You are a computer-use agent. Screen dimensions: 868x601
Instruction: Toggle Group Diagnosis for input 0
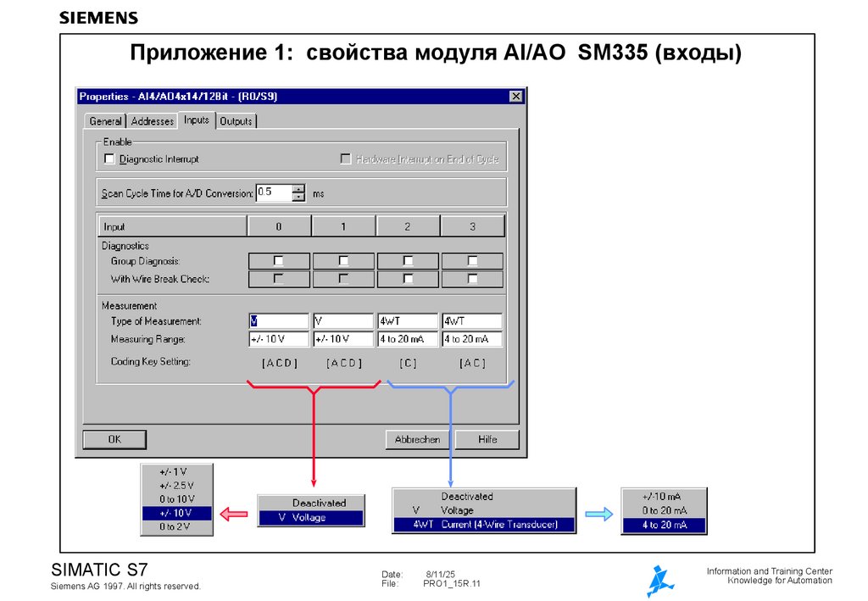(279, 260)
